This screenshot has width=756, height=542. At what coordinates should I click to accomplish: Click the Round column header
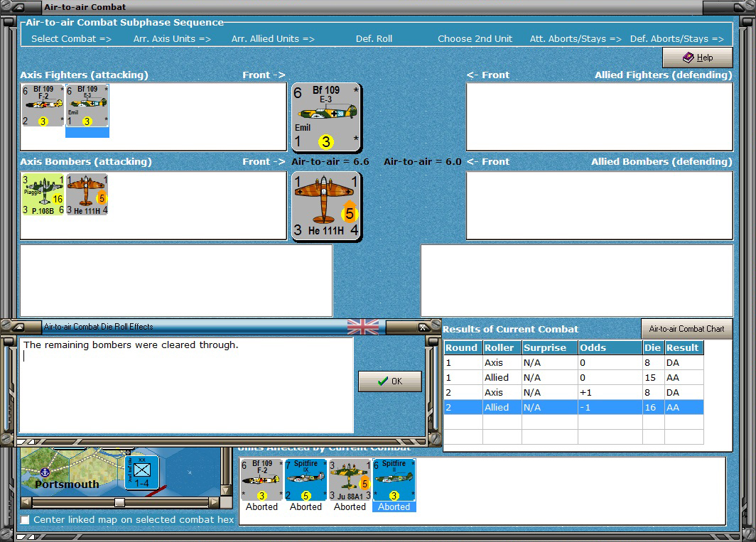pyautogui.click(x=463, y=347)
